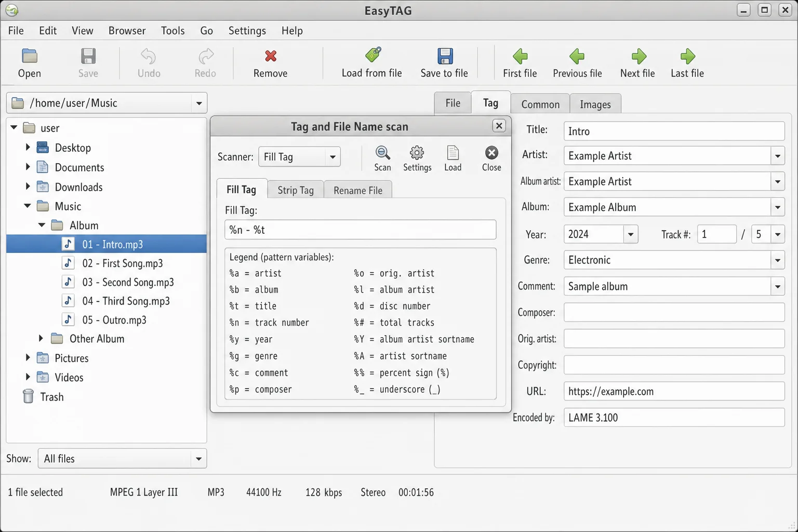Open the Album field dropdown arrow

(778, 207)
